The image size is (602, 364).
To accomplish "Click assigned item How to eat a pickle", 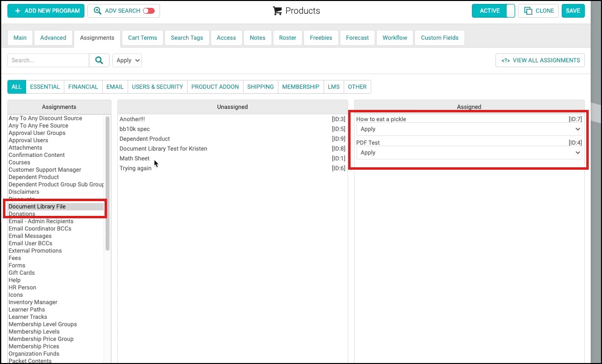I will [381, 119].
